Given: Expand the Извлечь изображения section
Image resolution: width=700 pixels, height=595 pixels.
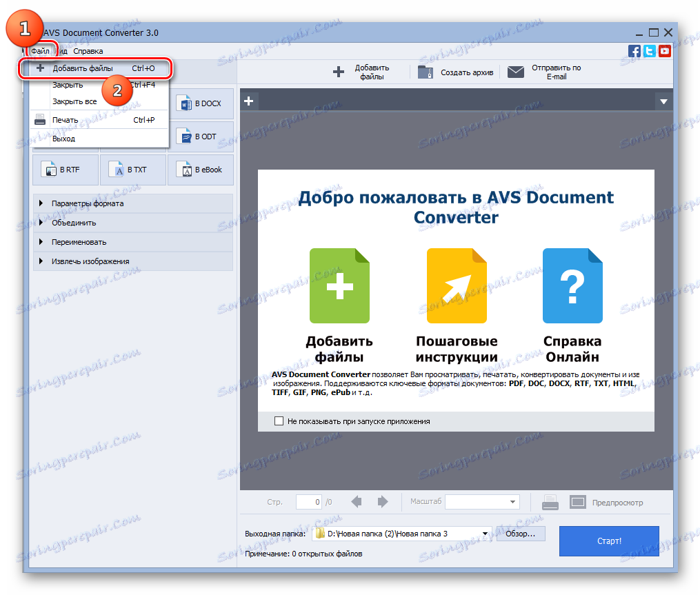Looking at the screenshot, I should pyautogui.click(x=133, y=261).
